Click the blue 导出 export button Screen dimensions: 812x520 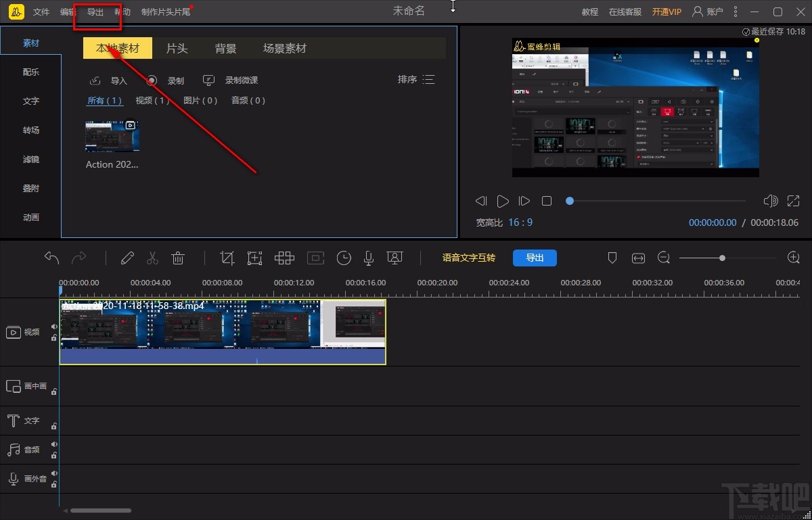click(535, 258)
